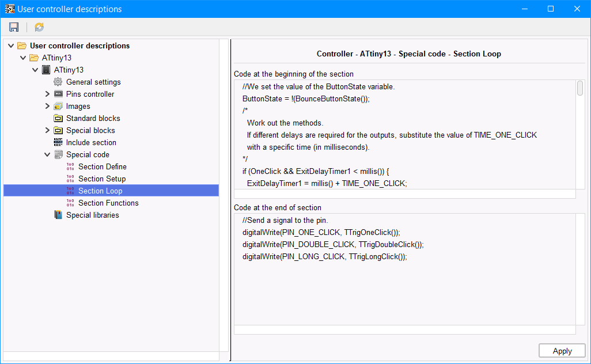This screenshot has height=364, width=591.
Task: Select Pins controller tree item
Action: pos(90,94)
